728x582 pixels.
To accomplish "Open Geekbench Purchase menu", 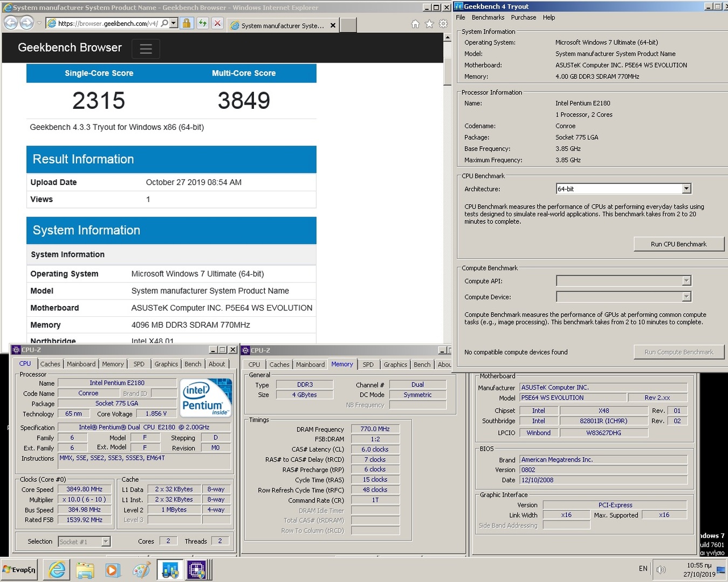I will [x=524, y=17].
